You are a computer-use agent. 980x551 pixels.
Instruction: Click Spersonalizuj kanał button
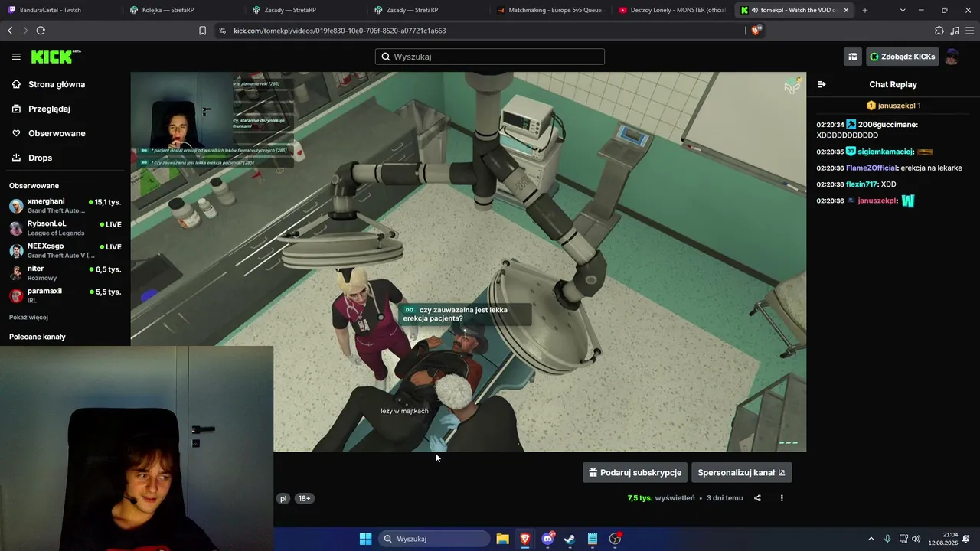pos(741,472)
